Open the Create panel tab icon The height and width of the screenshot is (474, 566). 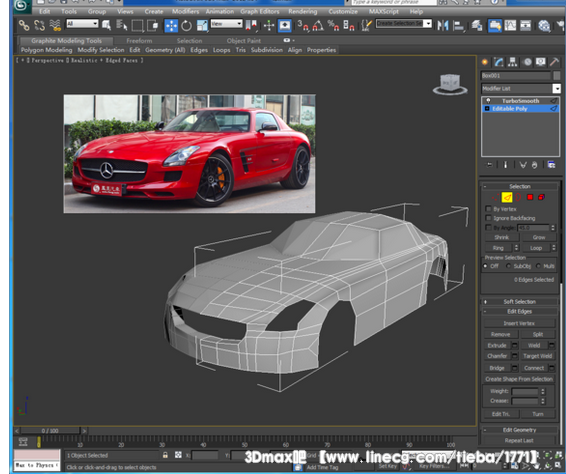(485, 62)
